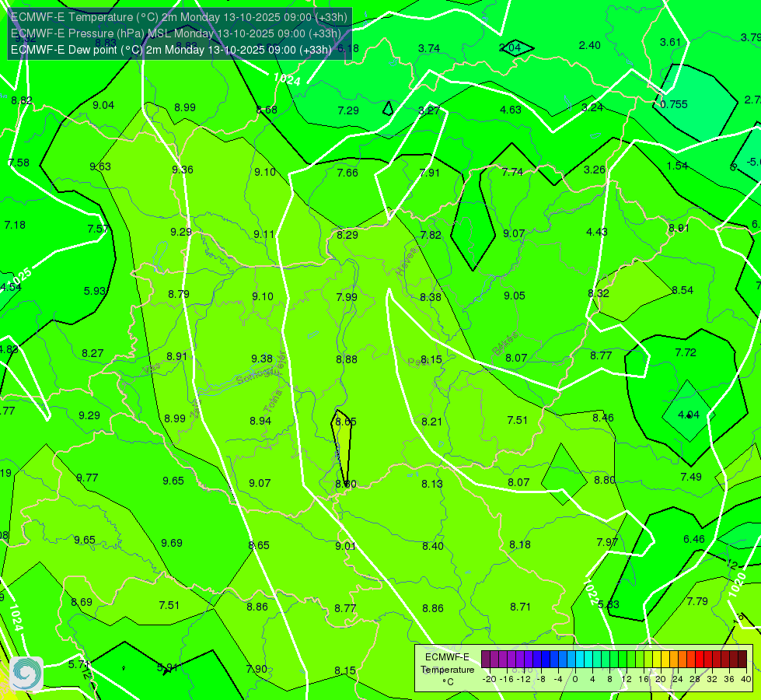Click the dew point value 9.77
The image size is (761, 700).
tap(87, 478)
